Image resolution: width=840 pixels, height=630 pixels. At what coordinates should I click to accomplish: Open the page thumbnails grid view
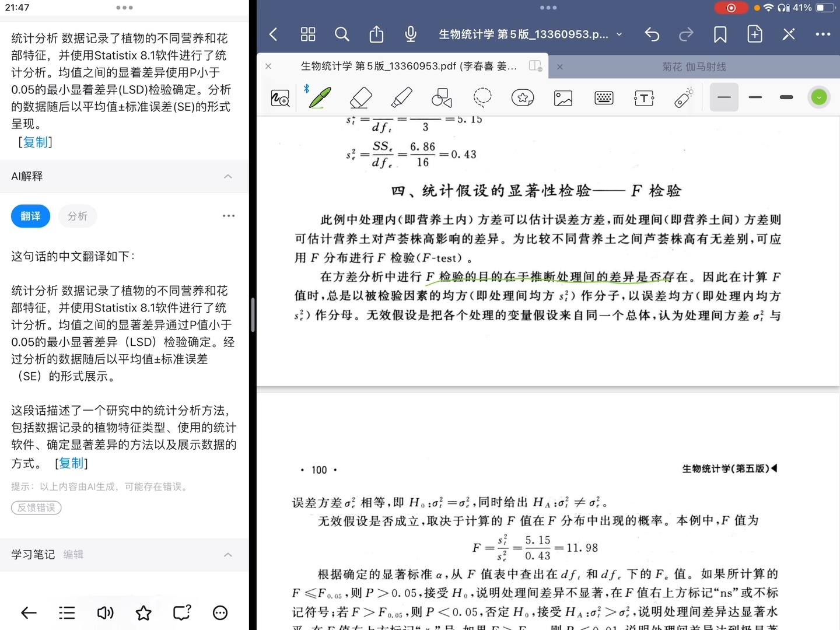point(308,34)
